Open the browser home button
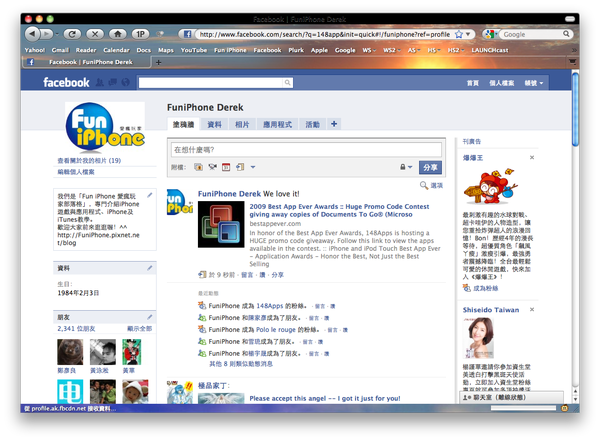 point(118,34)
